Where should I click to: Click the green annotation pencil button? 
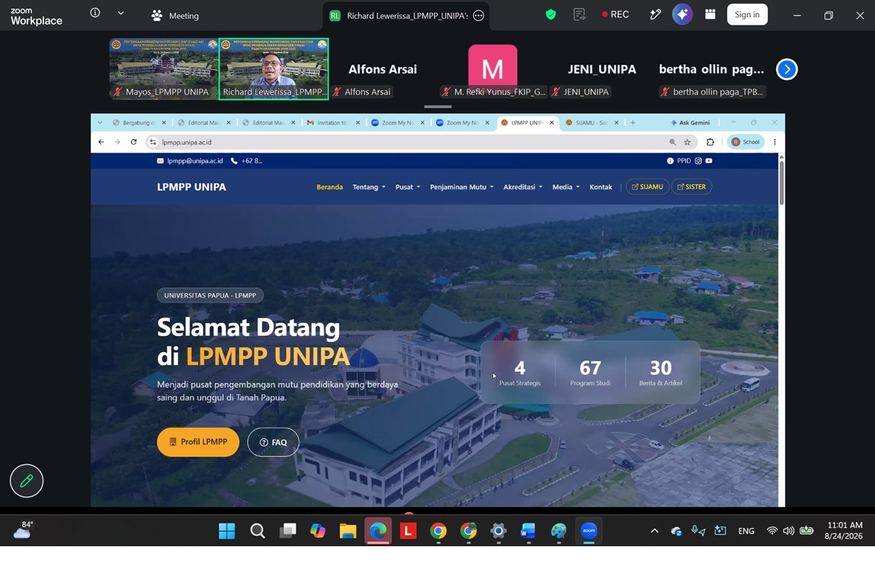coord(27,481)
